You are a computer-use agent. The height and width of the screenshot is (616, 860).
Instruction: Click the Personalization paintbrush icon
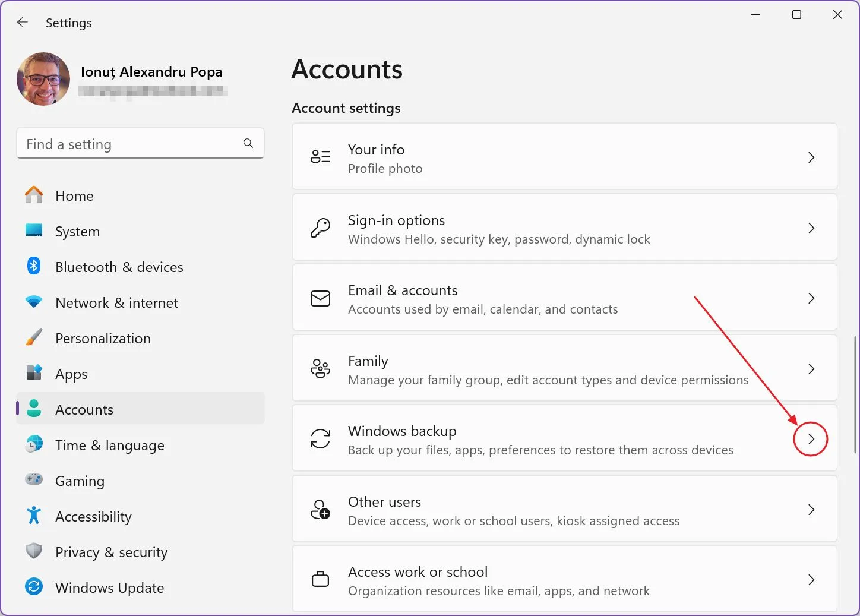[x=34, y=337]
